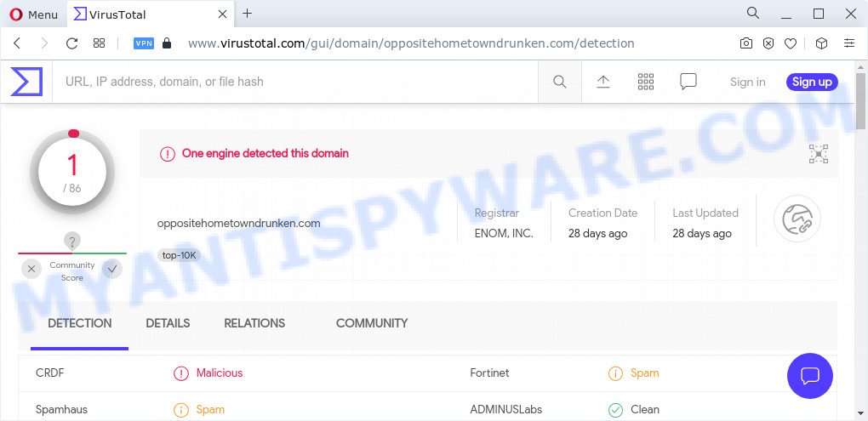Vote malicious with community X button
Screen dimensions: 868x421
point(31,270)
